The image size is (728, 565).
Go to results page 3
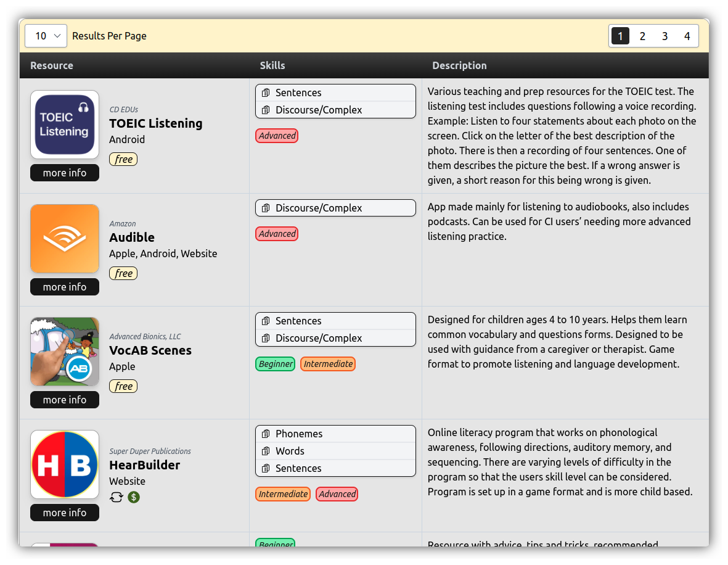[x=665, y=36]
